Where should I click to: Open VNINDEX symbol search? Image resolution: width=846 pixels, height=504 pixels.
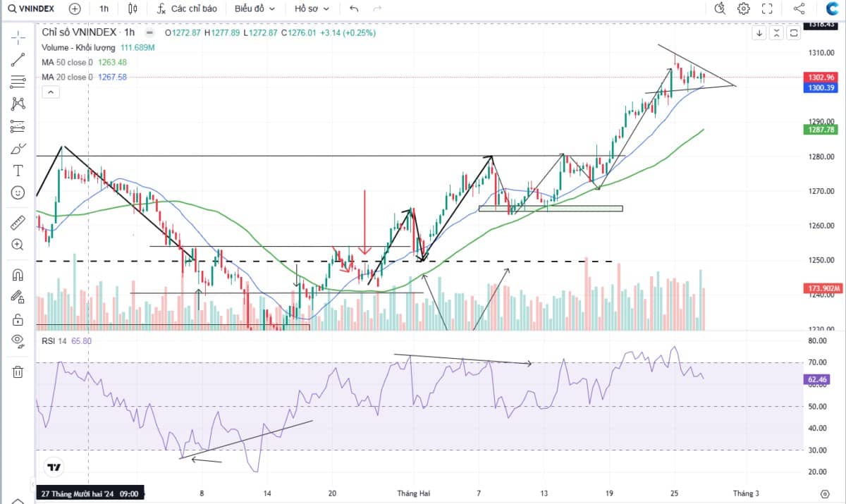32,8
